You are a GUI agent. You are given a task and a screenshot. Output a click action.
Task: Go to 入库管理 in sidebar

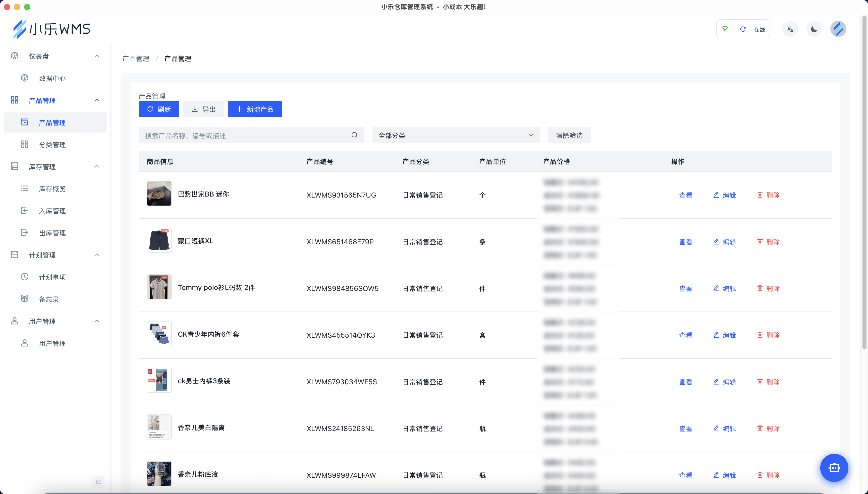click(x=52, y=211)
